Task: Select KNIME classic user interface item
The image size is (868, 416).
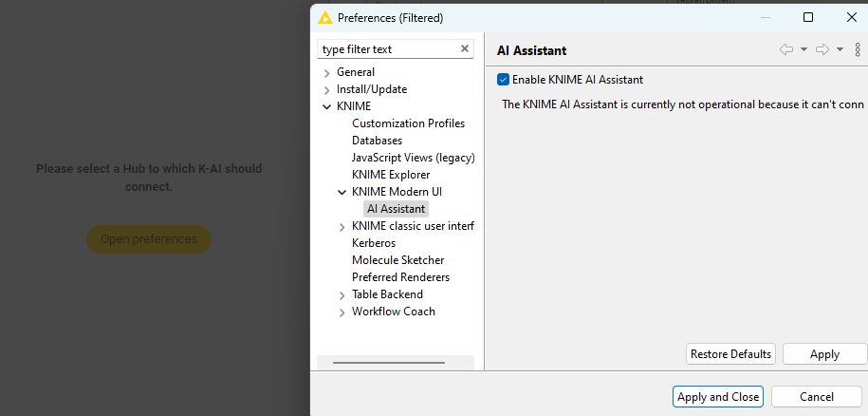Action: coord(413,226)
